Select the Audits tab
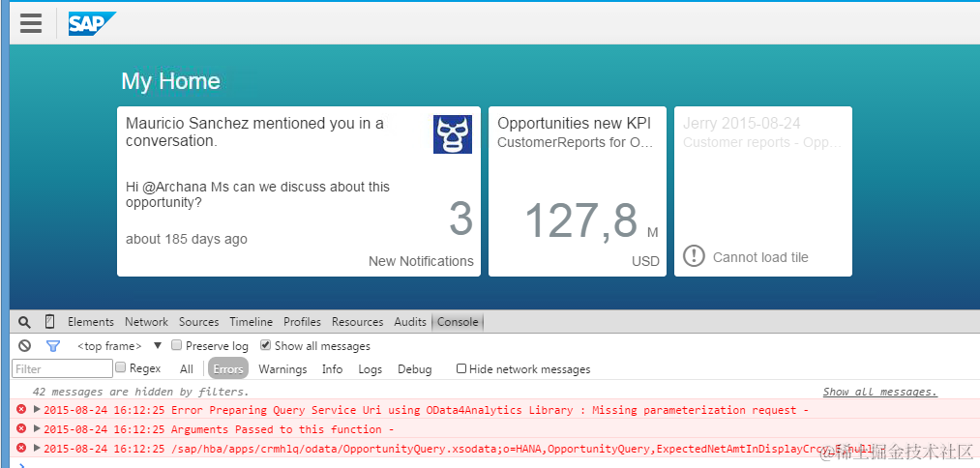 [410, 322]
